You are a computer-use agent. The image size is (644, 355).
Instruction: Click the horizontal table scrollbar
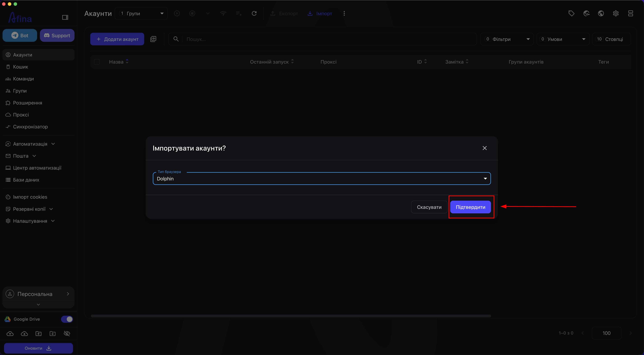point(291,316)
